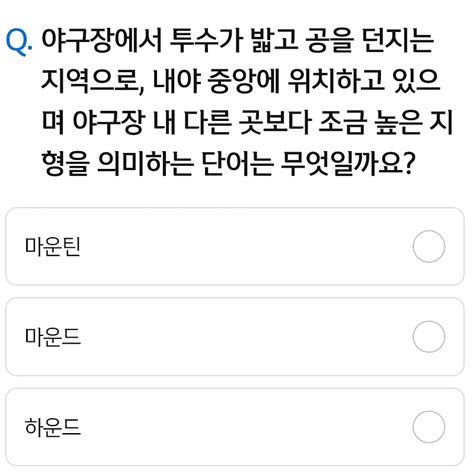Click the word 높은 in the question

tap(399, 122)
